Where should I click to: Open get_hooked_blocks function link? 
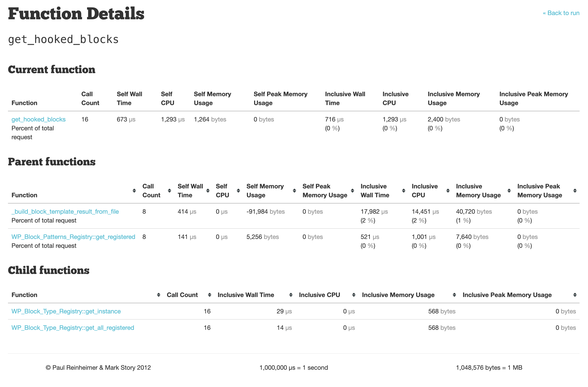click(38, 119)
